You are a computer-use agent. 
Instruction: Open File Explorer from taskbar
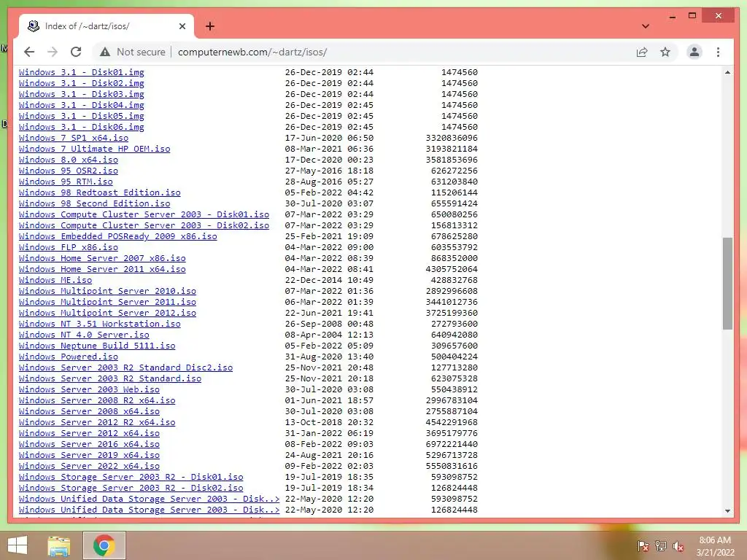[x=59, y=545]
